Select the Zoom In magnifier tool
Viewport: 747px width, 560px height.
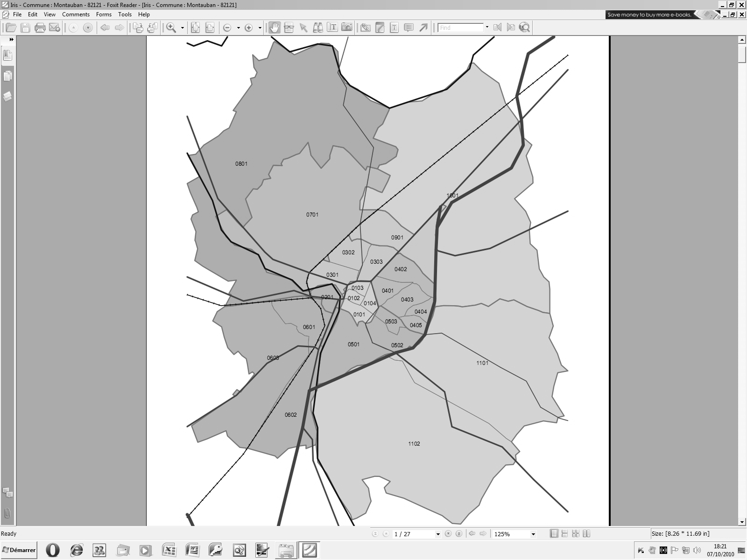[x=171, y=28]
